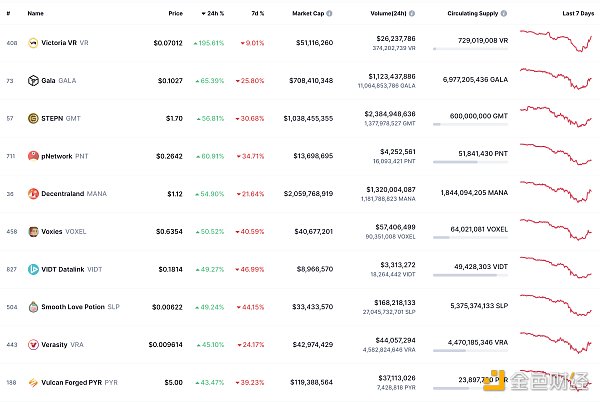The image size is (600, 402).
Task: Sort by 24h % column header
Action: [x=212, y=14]
